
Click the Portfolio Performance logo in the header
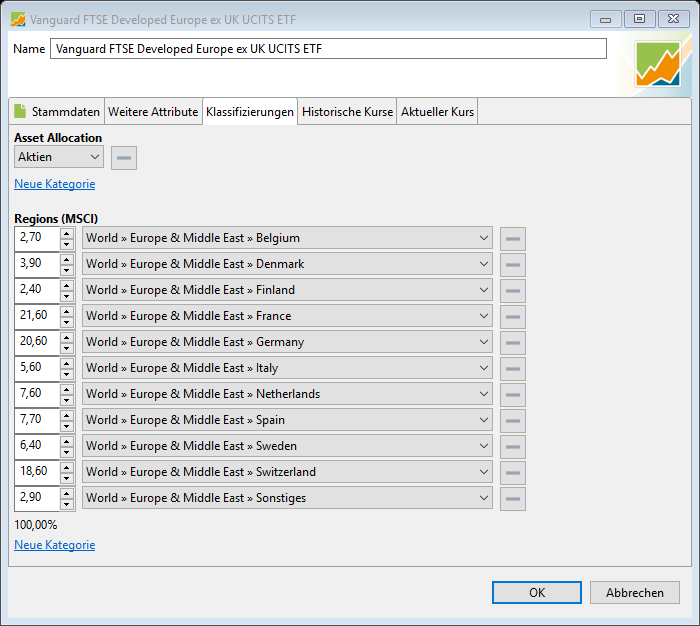[x=658, y=64]
